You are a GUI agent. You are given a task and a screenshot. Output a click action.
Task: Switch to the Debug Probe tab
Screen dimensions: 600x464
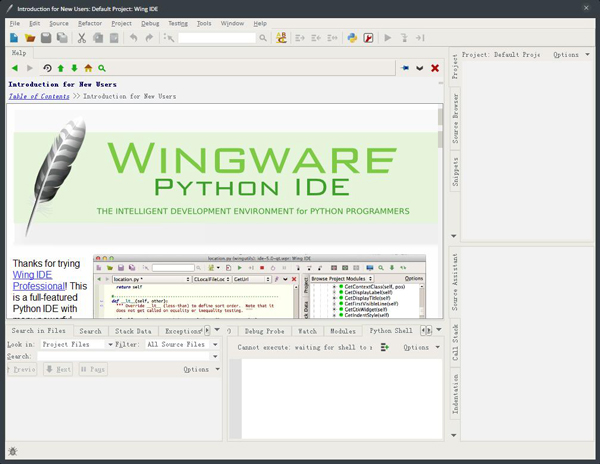coord(264,331)
